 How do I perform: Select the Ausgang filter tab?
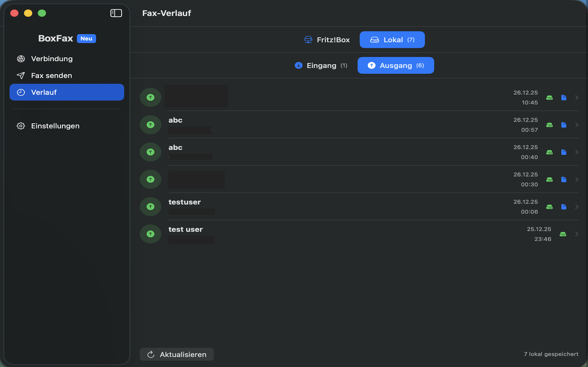tap(396, 66)
